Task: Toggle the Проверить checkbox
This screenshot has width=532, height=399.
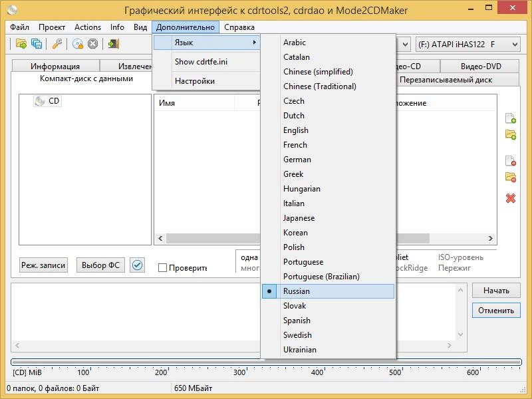Action: point(162,268)
